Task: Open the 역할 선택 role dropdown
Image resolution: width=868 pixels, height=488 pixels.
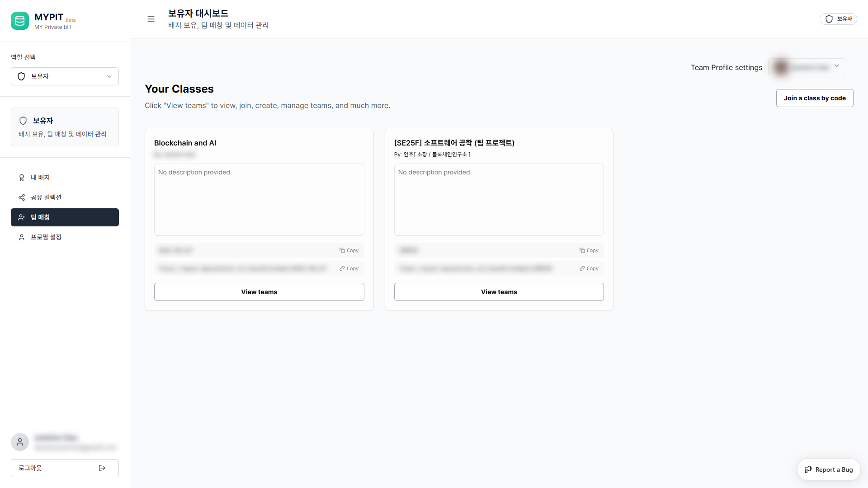Action: coord(64,76)
